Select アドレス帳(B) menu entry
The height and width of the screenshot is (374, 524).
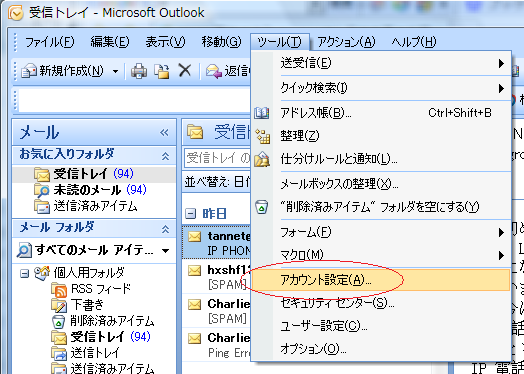pos(381,113)
